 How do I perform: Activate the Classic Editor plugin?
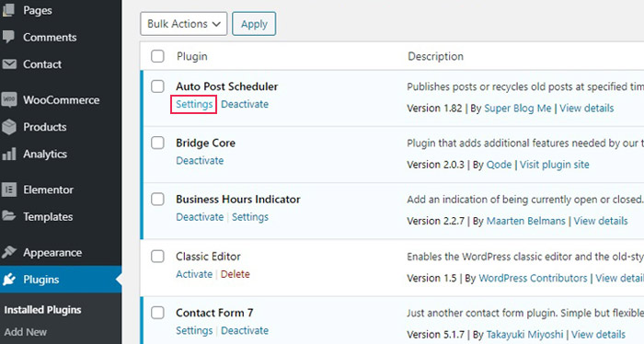coord(194,274)
